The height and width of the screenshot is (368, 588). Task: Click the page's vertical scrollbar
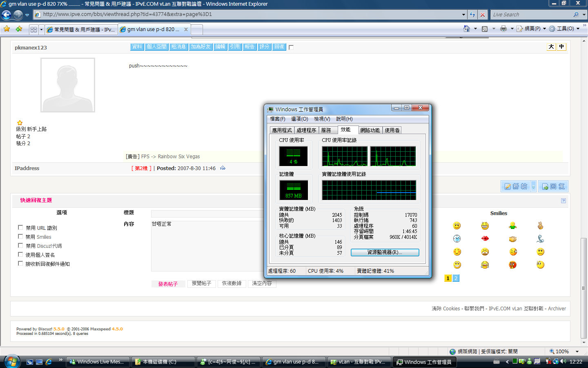(584, 204)
